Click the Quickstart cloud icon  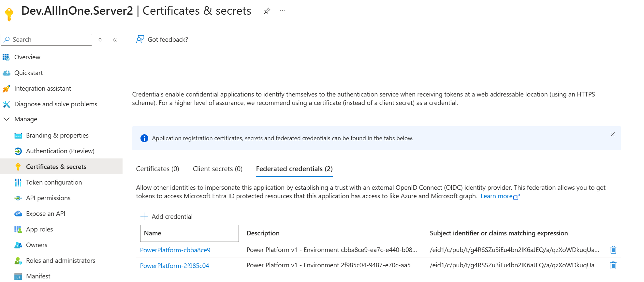tap(6, 73)
